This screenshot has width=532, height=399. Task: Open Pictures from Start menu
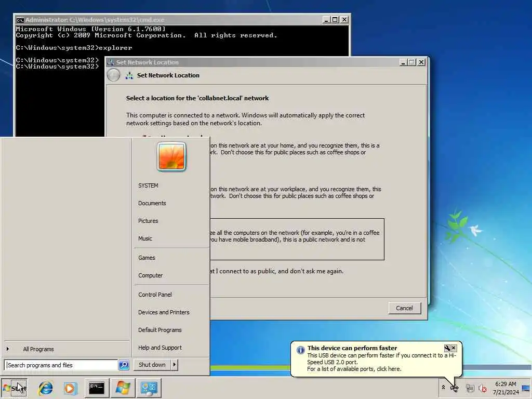pos(148,221)
